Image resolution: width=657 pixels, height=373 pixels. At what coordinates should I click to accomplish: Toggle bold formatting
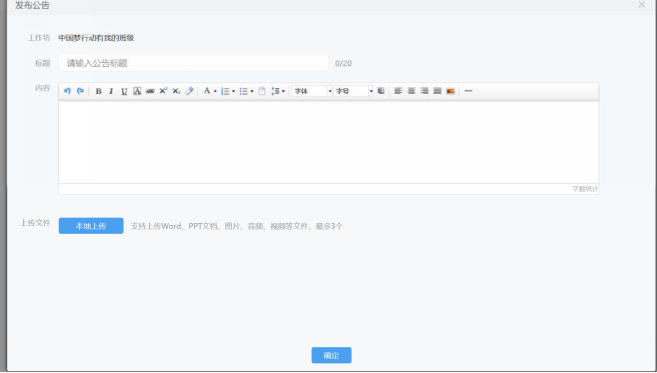(98, 91)
